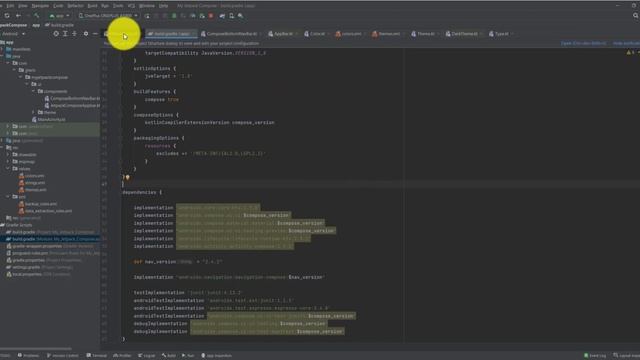Open the View menu

coord(23,6)
